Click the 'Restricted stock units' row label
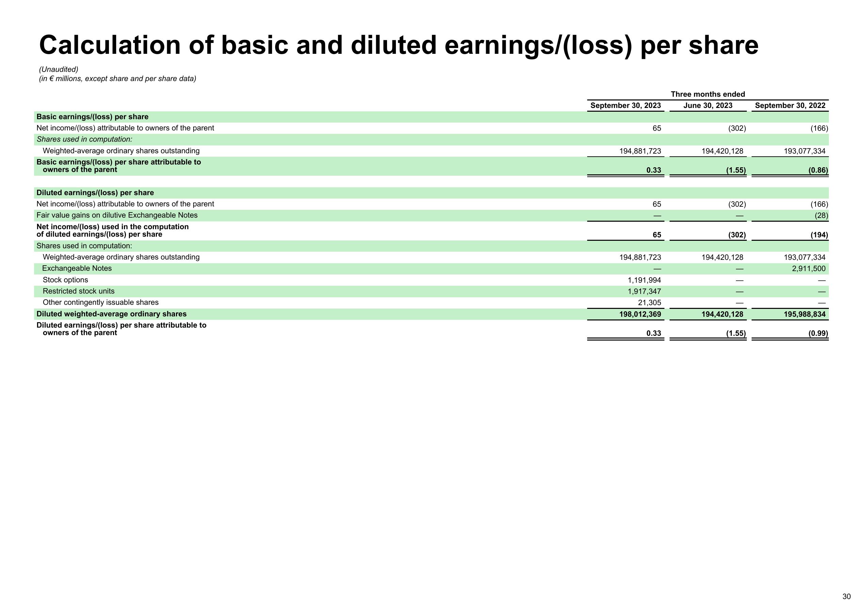 [x=79, y=291]
